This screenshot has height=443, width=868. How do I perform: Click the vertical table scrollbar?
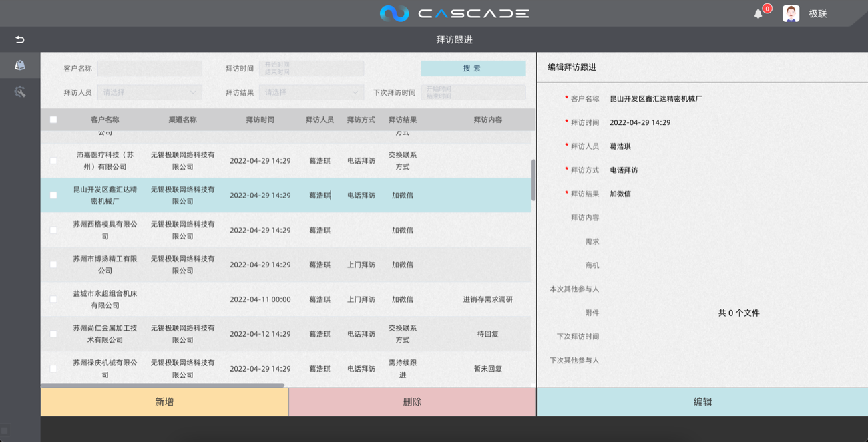533,180
